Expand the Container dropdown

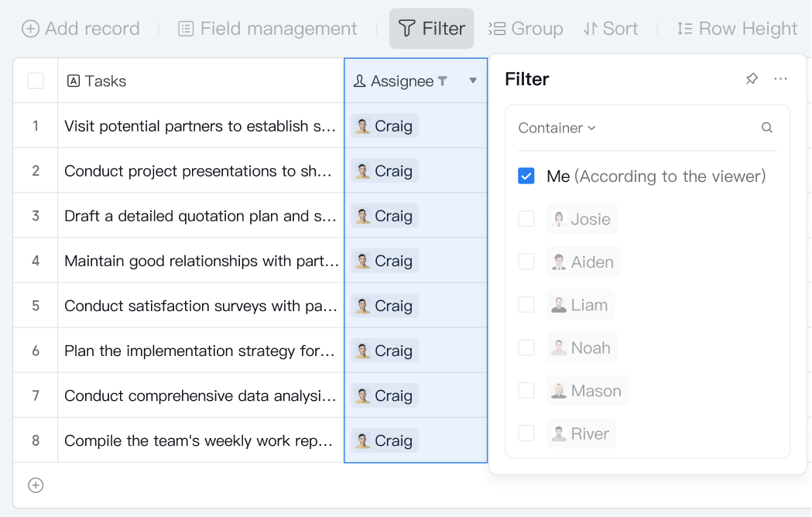(557, 128)
